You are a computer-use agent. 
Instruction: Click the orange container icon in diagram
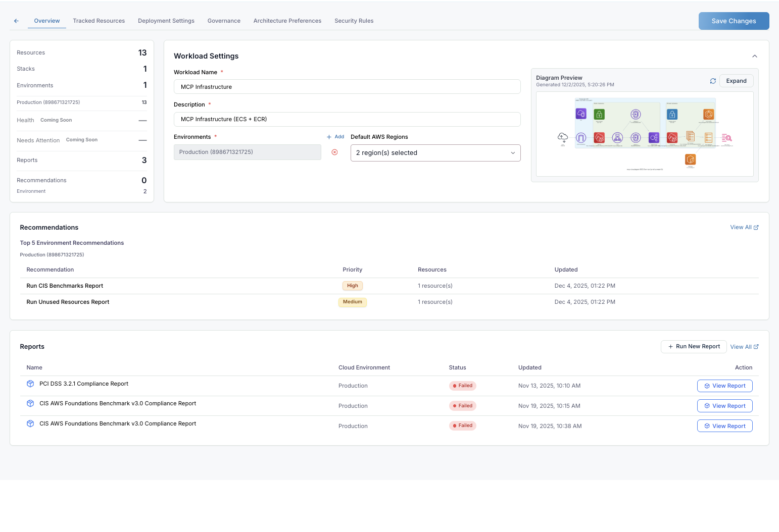pos(690,159)
